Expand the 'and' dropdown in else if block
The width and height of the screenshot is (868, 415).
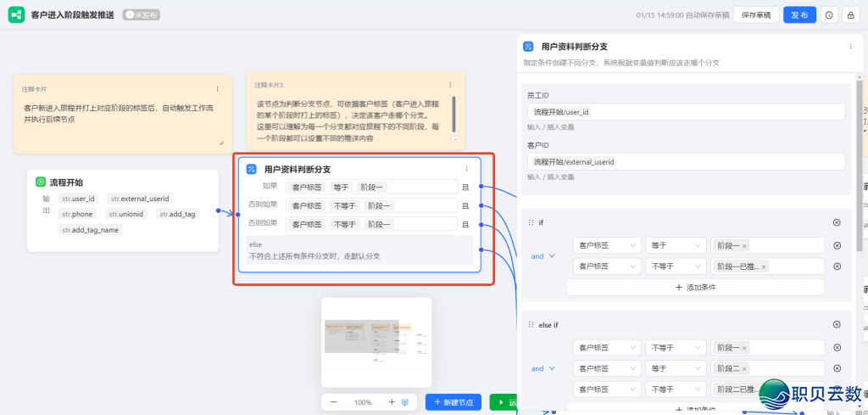coord(542,368)
